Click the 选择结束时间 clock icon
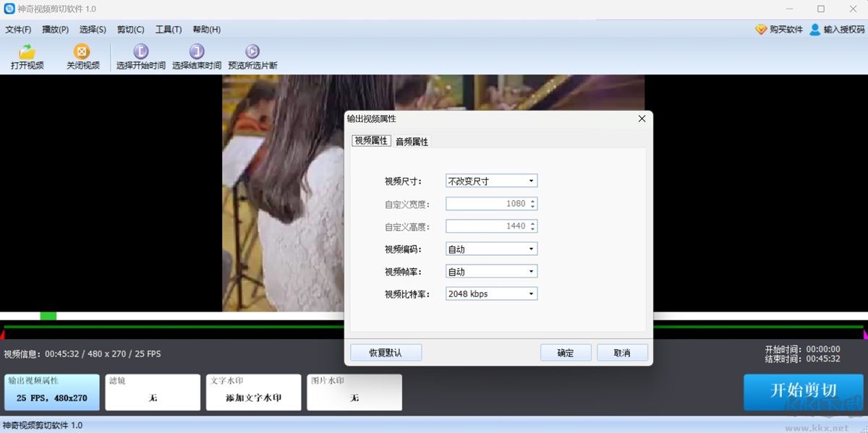Screen dimensions: 868x433 195,51
